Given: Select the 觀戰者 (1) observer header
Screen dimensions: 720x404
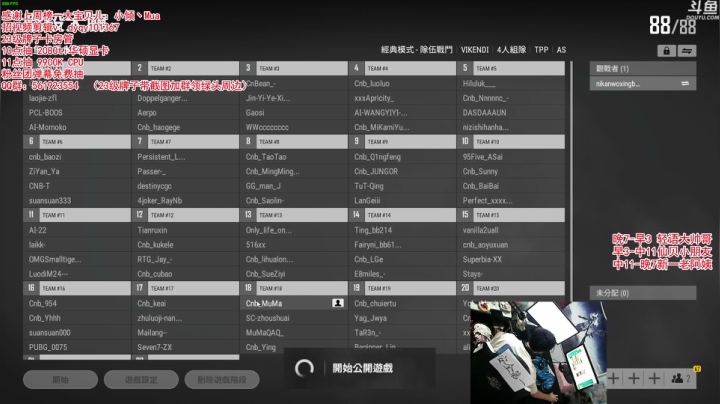Looking at the screenshot, I should coord(643,68).
